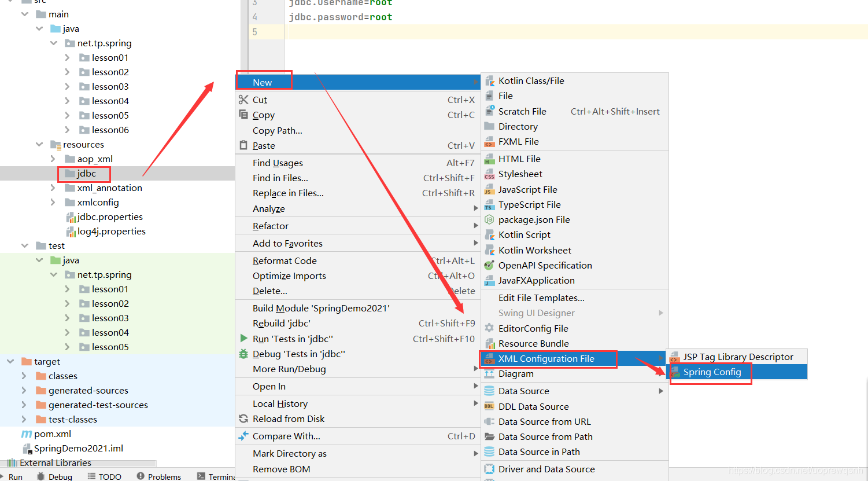Screen dimensions: 868x481
Task: Click the Cut scissors icon
Action: pos(243,100)
